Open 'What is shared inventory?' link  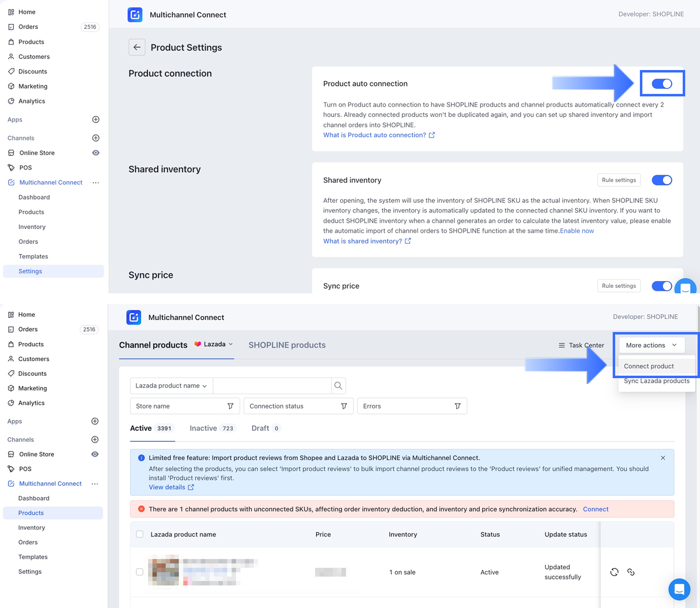(367, 241)
